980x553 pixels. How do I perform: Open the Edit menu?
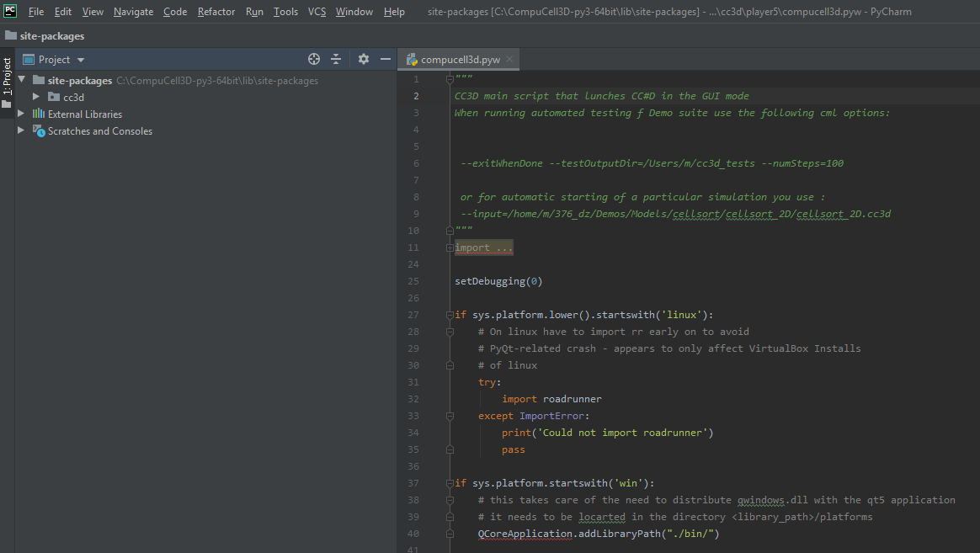(x=62, y=11)
